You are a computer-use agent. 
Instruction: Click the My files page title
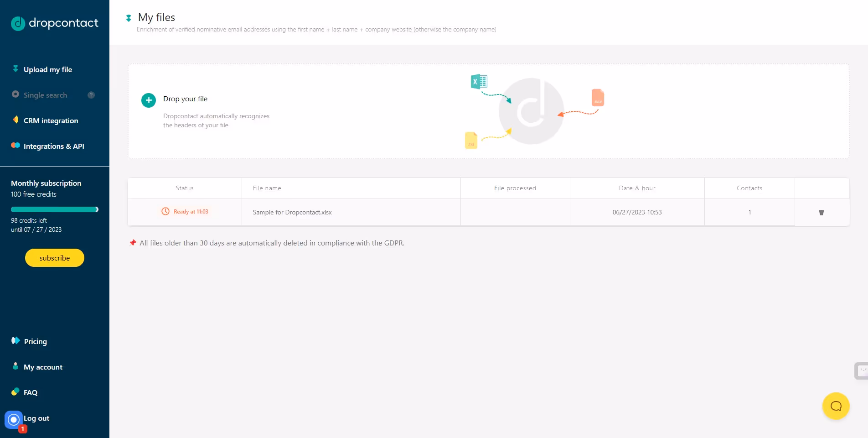pyautogui.click(x=157, y=17)
